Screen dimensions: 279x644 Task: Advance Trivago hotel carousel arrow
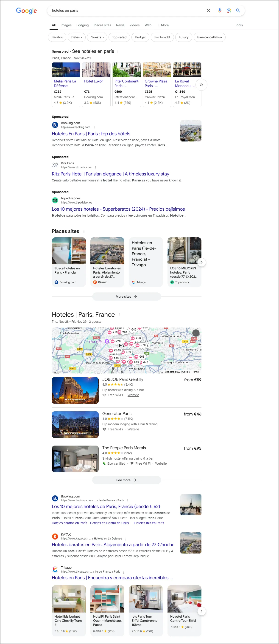201,611
